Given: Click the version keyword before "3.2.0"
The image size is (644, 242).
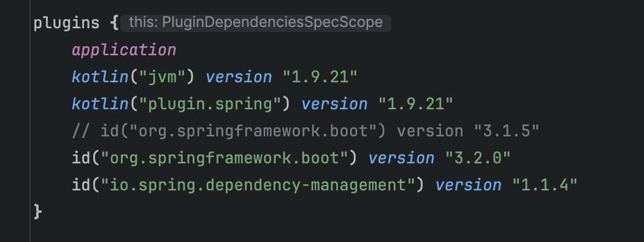Looking at the screenshot, I should [x=401, y=158].
